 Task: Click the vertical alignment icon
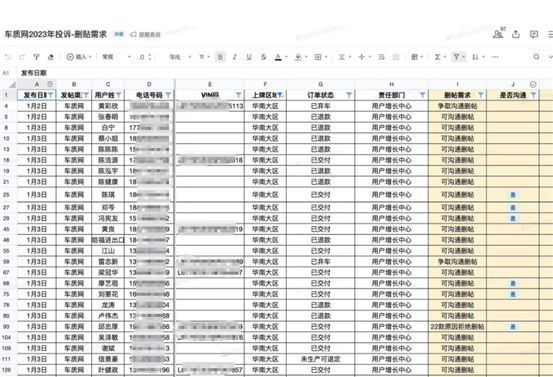point(361,57)
